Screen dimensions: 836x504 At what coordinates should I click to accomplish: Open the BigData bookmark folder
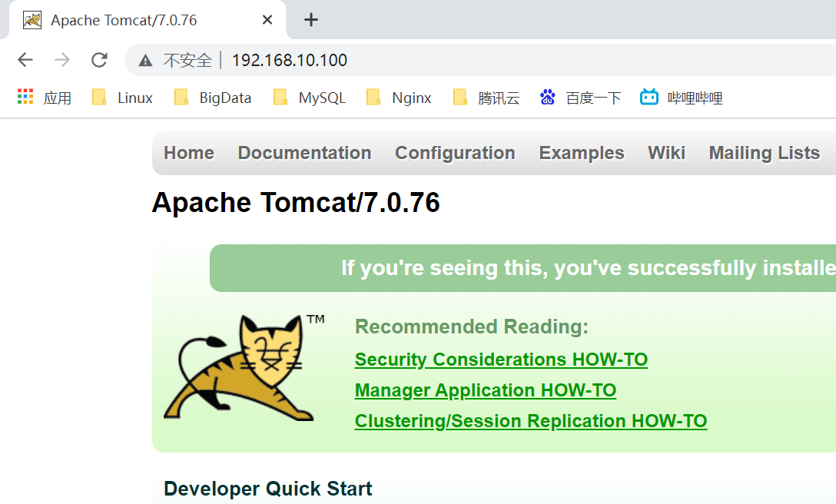(x=213, y=98)
